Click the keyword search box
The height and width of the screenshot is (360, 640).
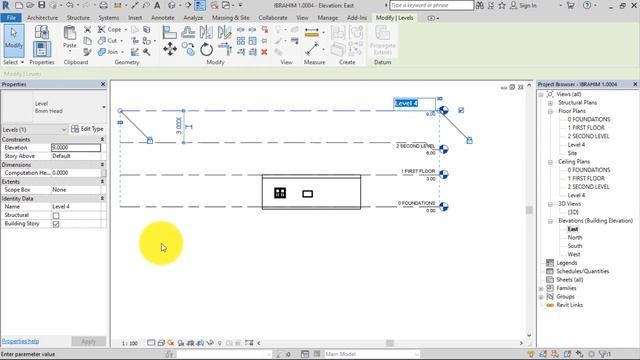[x=432, y=5]
